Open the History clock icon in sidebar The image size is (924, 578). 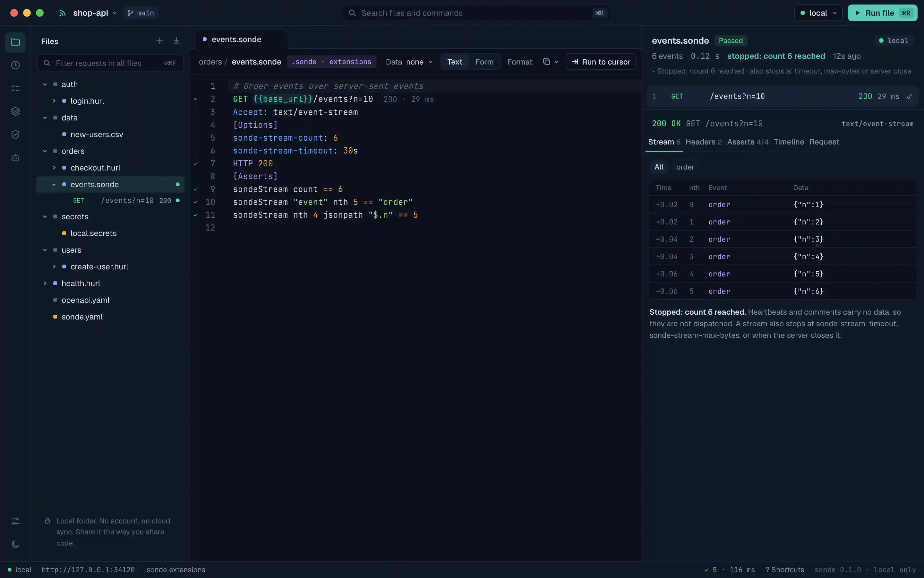coord(15,66)
